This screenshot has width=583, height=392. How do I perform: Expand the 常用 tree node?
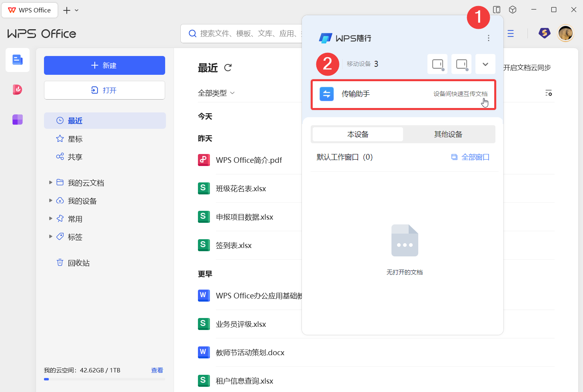(51, 218)
